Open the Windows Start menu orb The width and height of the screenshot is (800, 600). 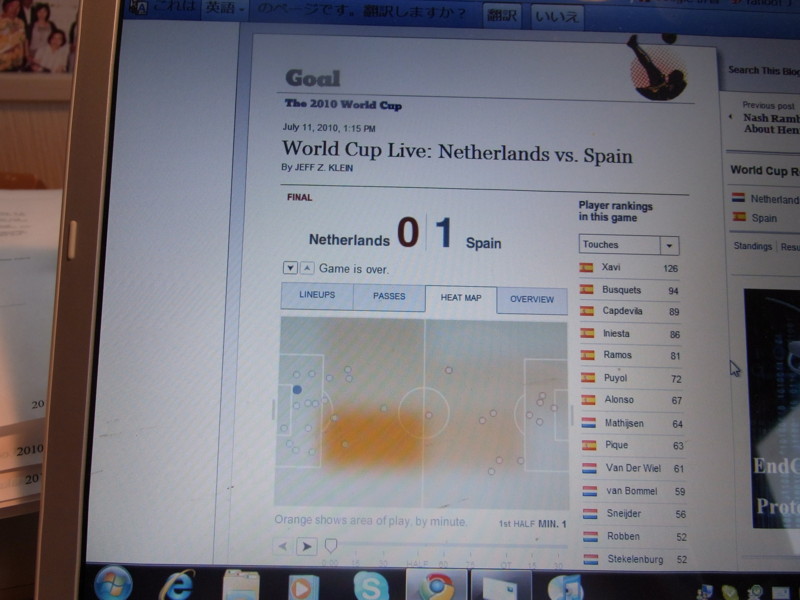(113, 584)
